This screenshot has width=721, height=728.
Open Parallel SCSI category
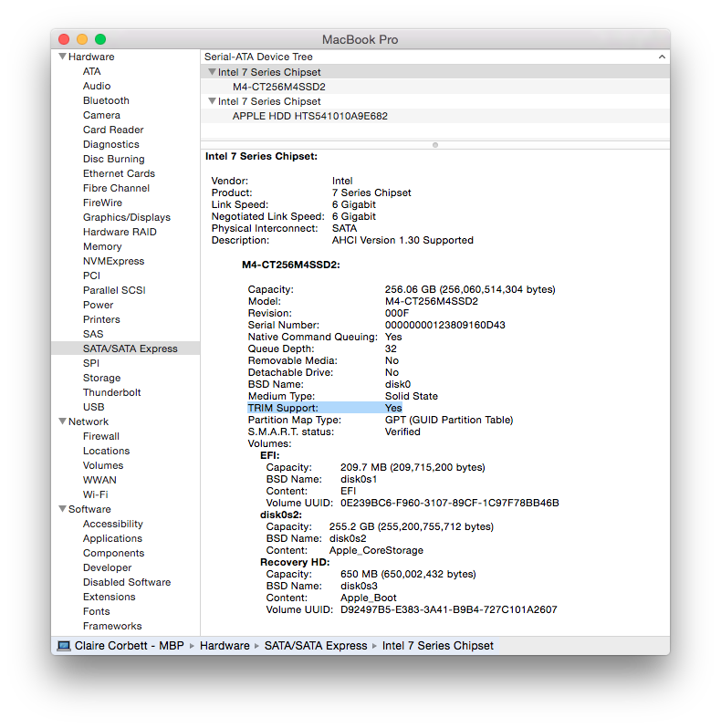114,290
